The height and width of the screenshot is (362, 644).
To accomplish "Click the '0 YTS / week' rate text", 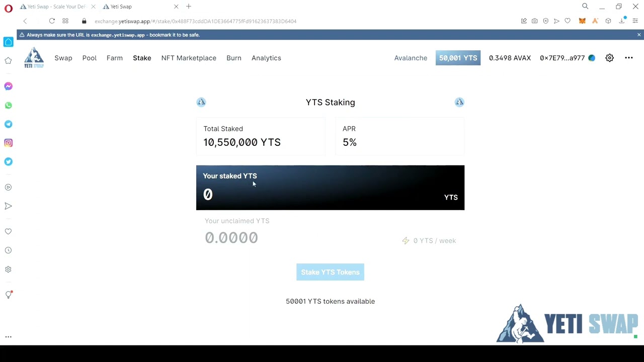I will tap(435, 241).
